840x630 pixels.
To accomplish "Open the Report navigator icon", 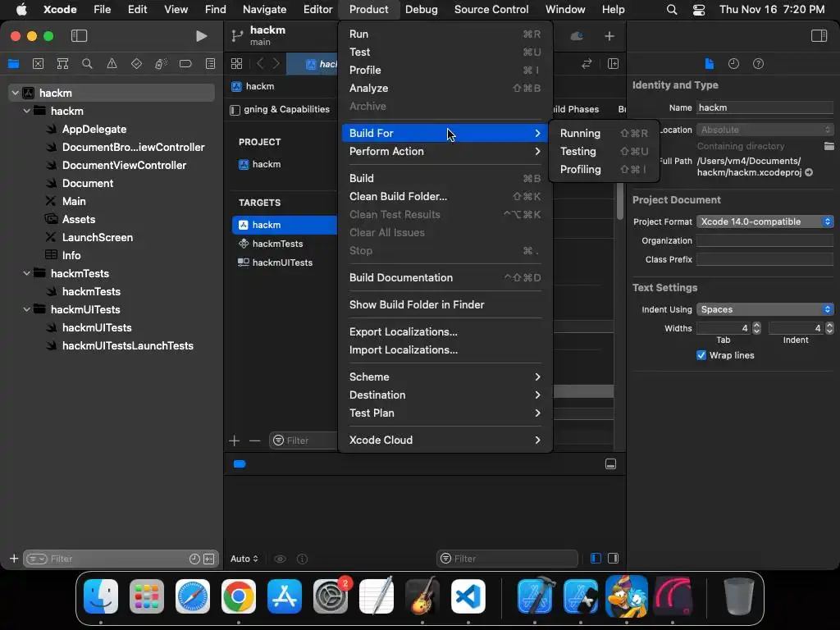I will tap(210, 64).
